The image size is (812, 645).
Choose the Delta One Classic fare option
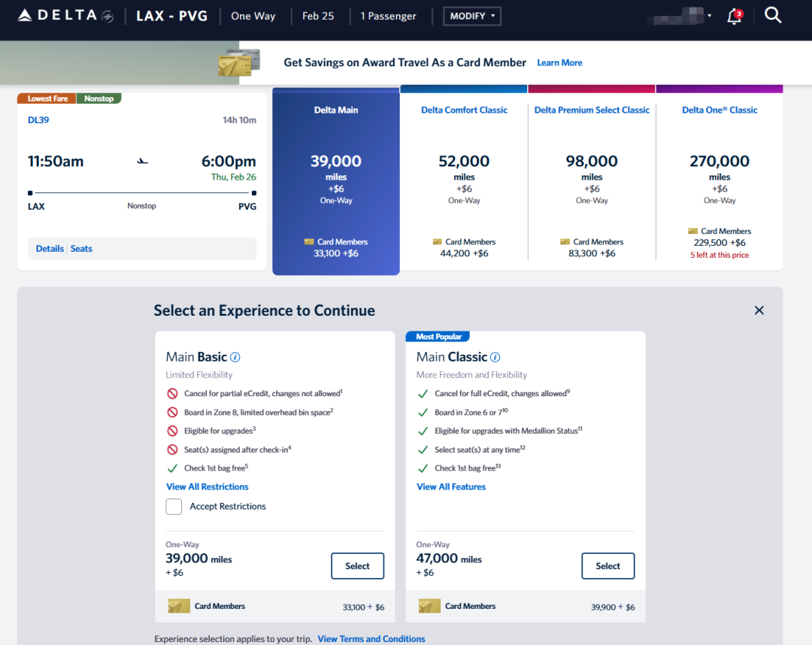pyautogui.click(x=720, y=180)
